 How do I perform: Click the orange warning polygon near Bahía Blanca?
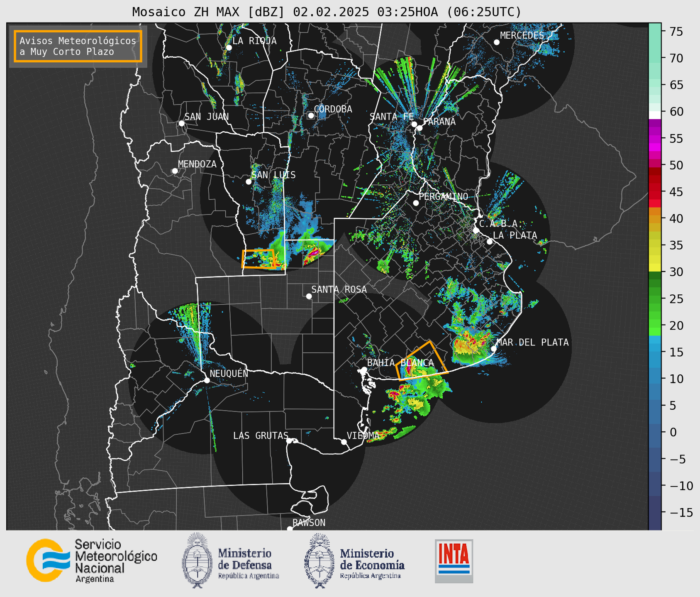(x=421, y=361)
